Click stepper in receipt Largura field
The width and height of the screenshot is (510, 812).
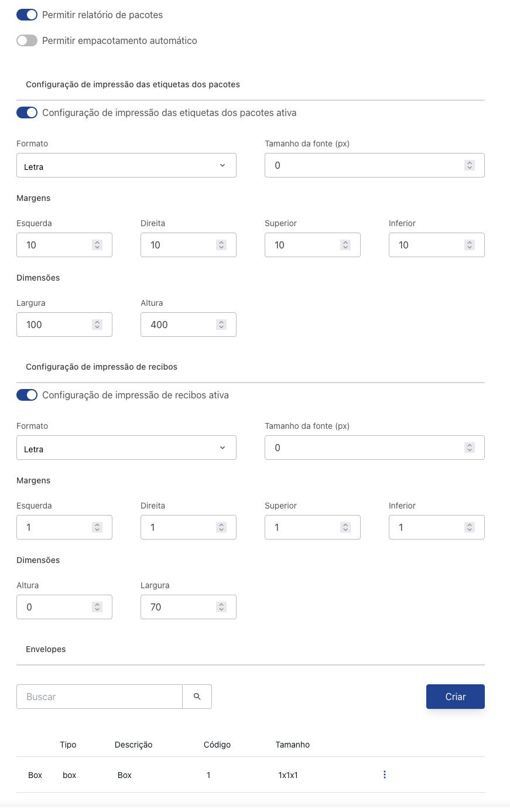[221, 607]
